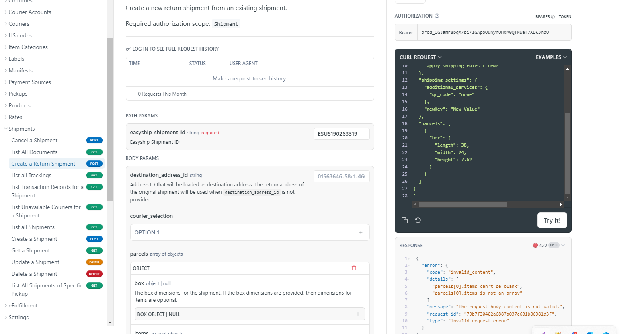Click the code scrollbar left arrow
The image size is (644, 334).
pos(415,205)
